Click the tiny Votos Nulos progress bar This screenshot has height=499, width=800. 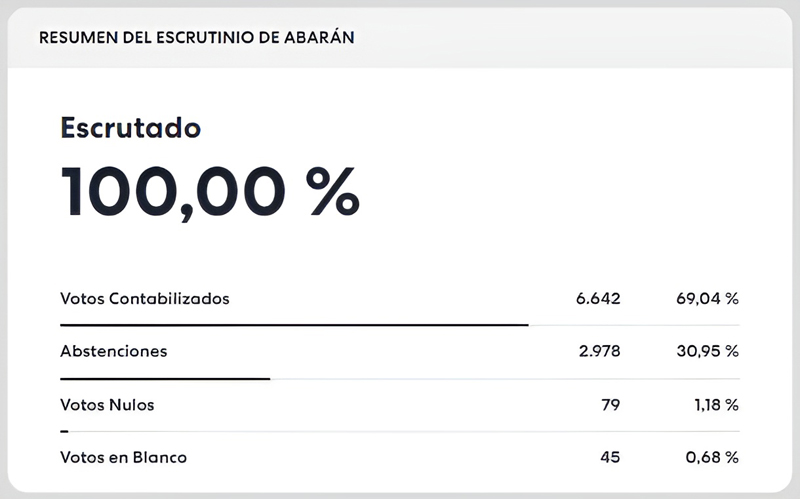click(64, 431)
